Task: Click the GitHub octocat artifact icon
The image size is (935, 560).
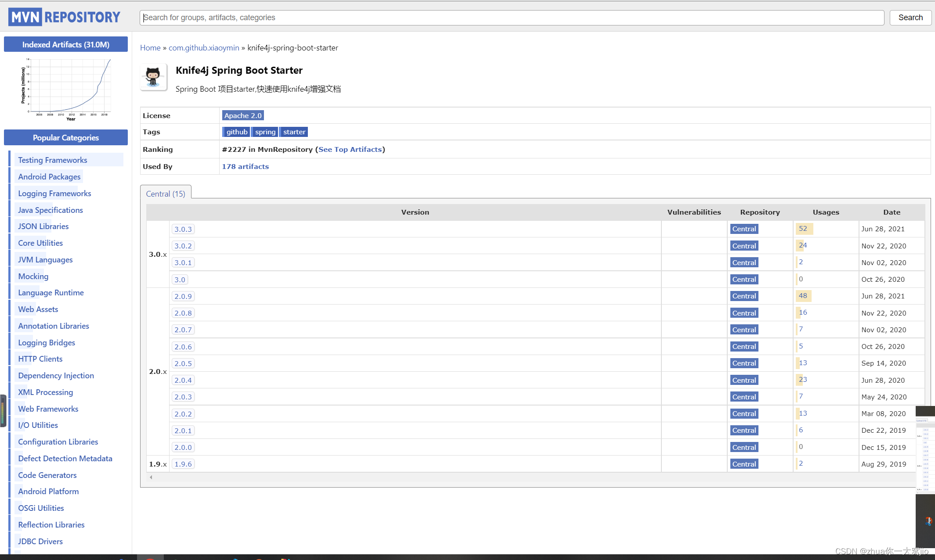Action: click(153, 77)
